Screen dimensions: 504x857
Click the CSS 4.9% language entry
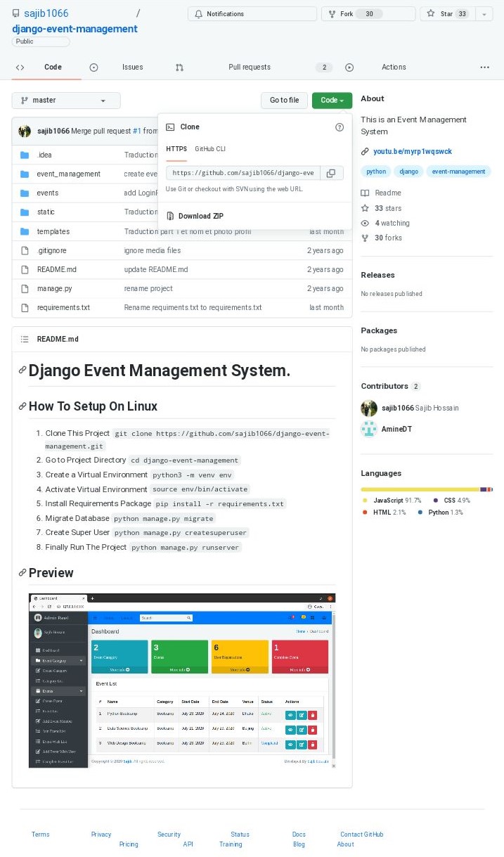tap(452, 501)
